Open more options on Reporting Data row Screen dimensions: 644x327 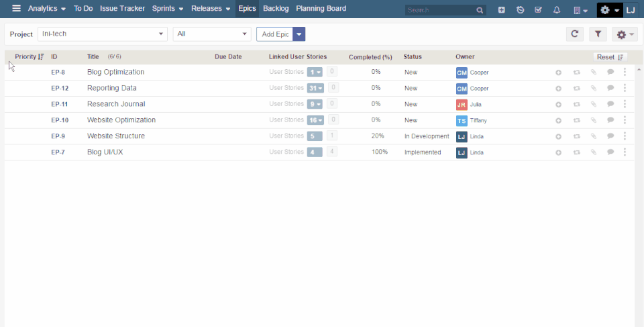tap(625, 88)
